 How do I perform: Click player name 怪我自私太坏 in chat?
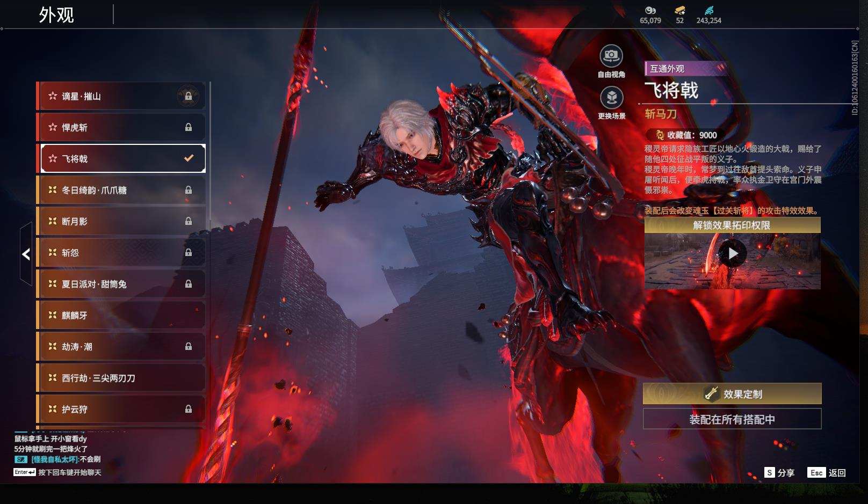point(55,459)
